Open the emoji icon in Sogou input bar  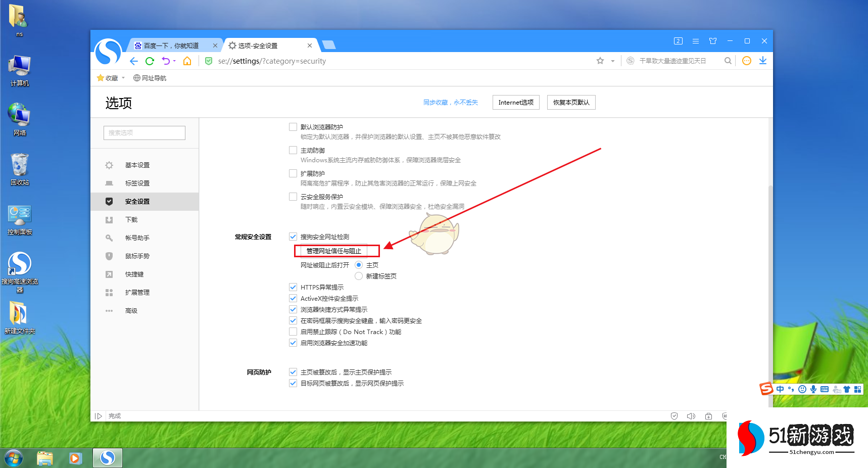802,389
